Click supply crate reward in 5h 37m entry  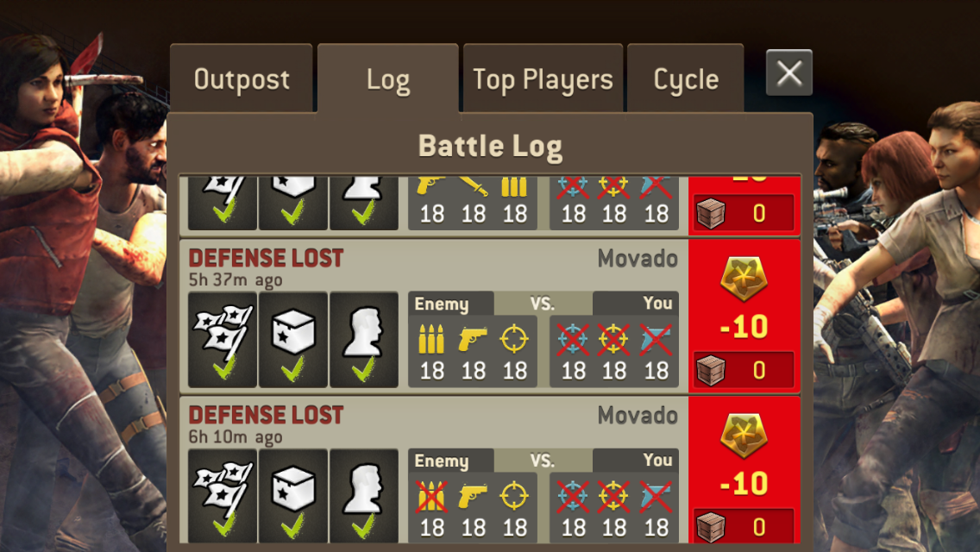(744, 369)
